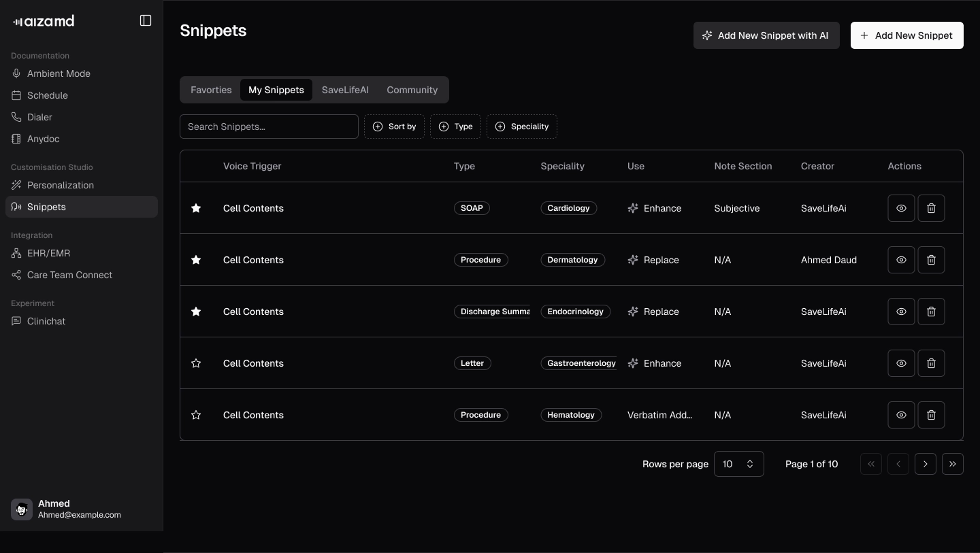Screen dimensions: 980x553
Task: Click the Cardiology speciality badge
Action: 569,208
